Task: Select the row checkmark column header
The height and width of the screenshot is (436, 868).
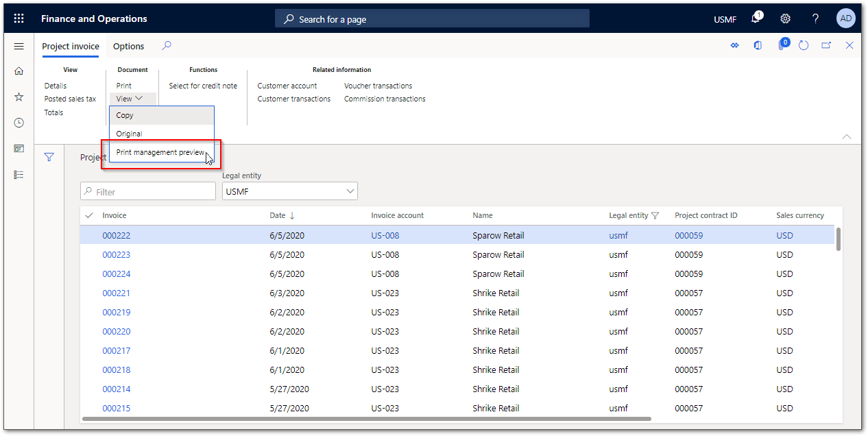Action: click(x=88, y=215)
